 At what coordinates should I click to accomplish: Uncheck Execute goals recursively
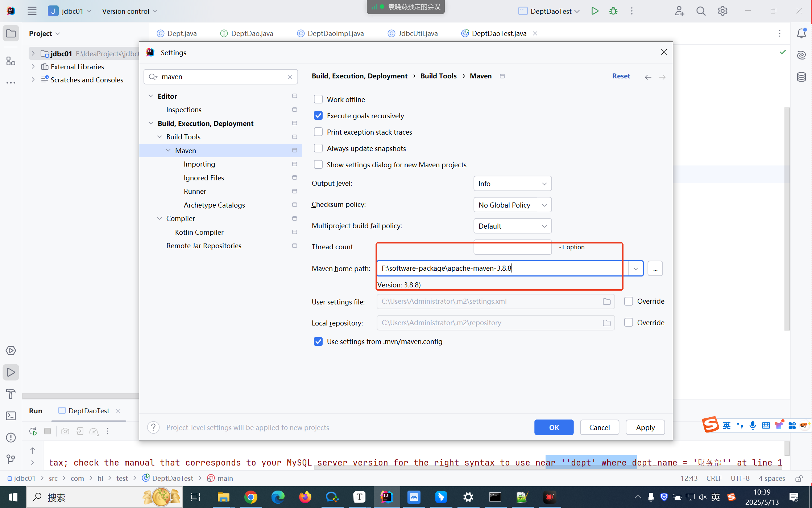(x=318, y=115)
